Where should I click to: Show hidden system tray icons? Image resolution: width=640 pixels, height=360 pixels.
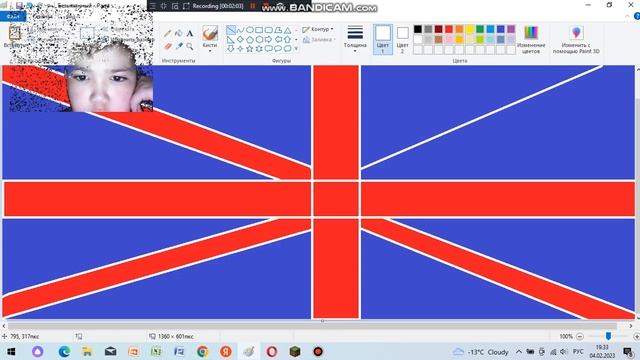point(519,351)
